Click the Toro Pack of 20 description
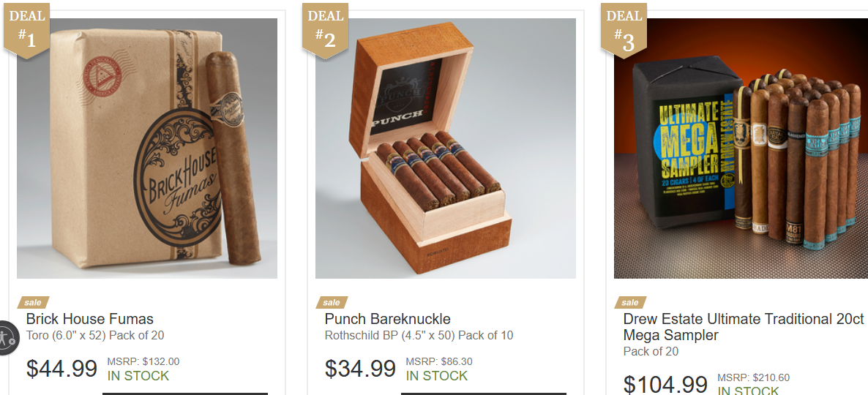This screenshot has width=868, height=395. (x=95, y=335)
